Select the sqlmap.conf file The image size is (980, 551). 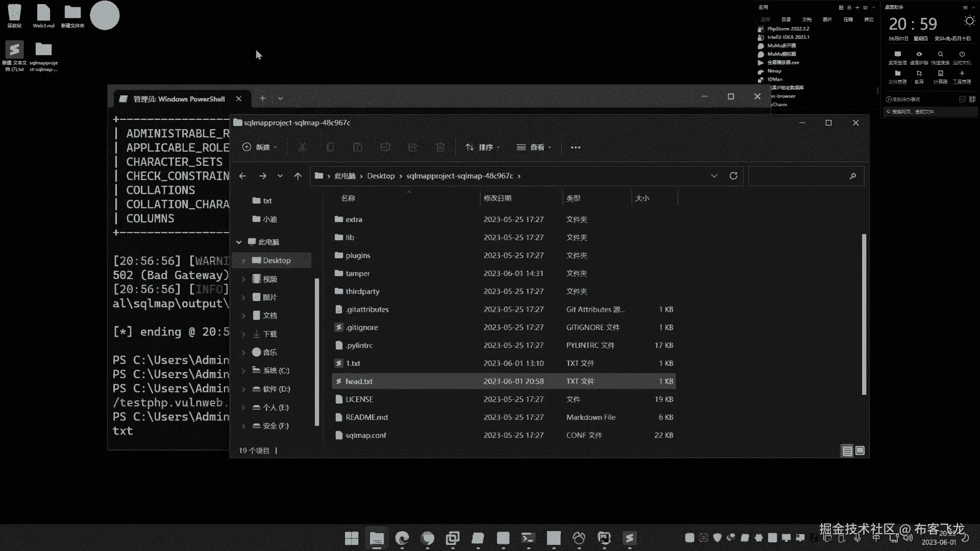(365, 436)
